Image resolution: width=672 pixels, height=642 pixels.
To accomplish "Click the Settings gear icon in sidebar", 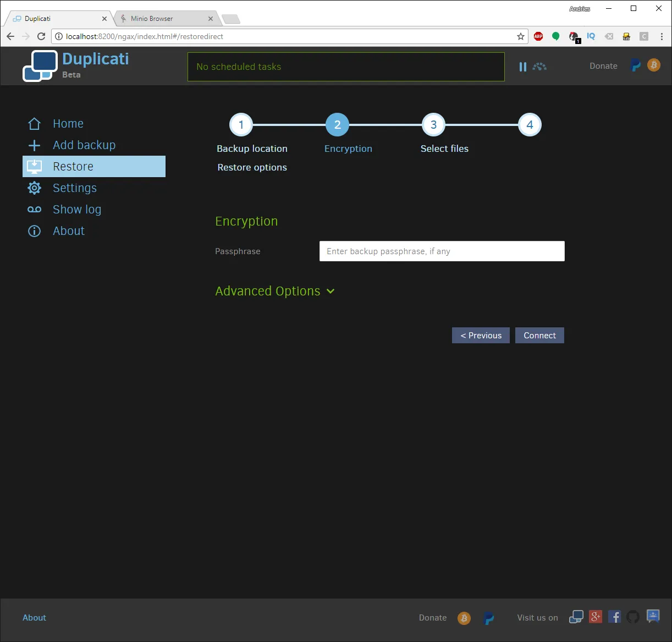I will coord(34,188).
